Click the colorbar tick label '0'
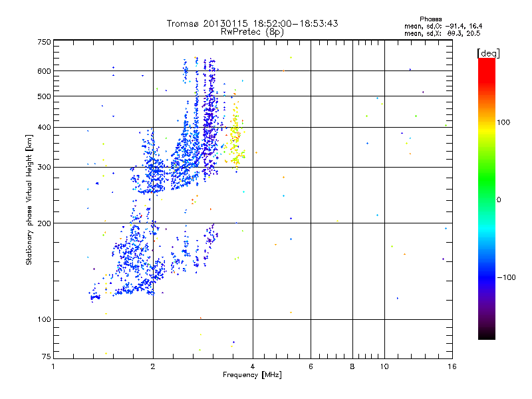 tap(498, 199)
